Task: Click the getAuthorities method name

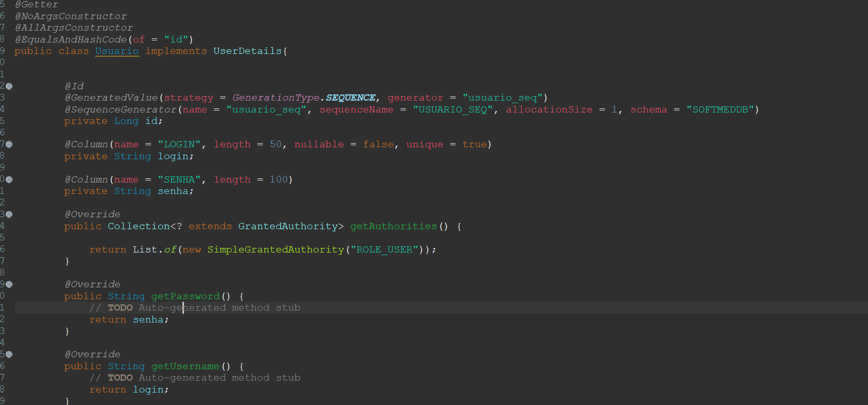Action: click(394, 226)
